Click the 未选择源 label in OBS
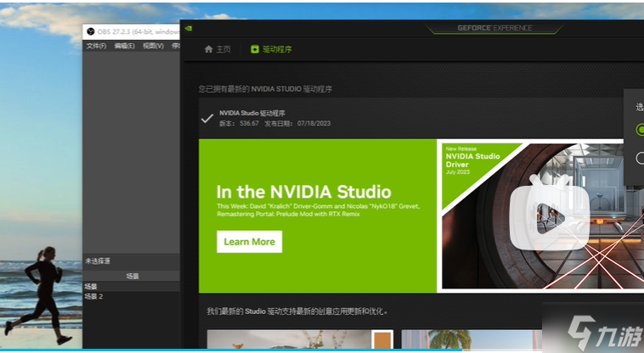 98,261
